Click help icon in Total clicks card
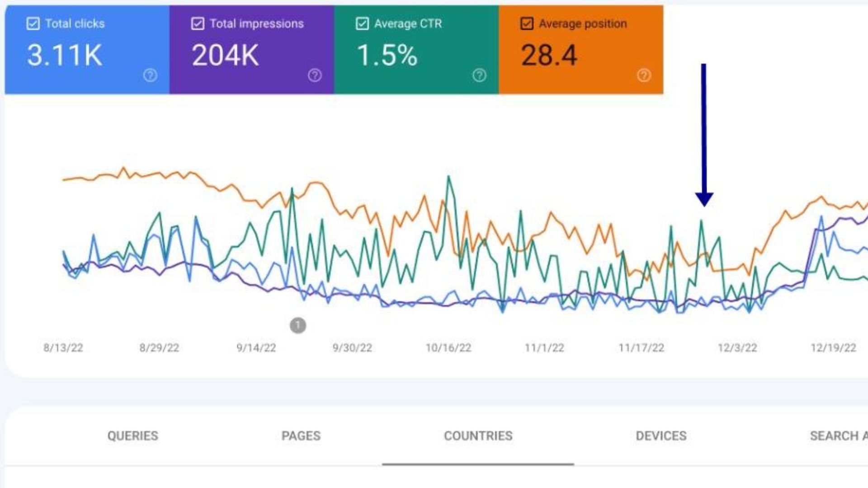Image resolution: width=868 pixels, height=488 pixels. (150, 75)
